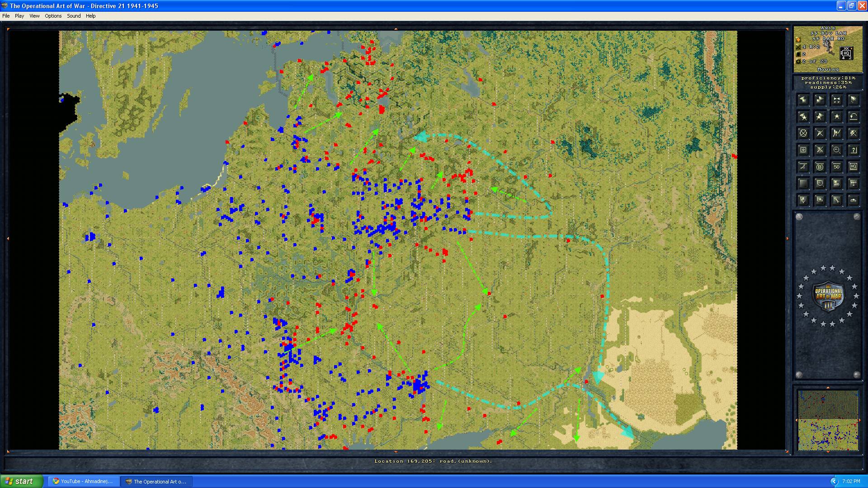Click the SS LAH HQ unit panel

coord(828,49)
